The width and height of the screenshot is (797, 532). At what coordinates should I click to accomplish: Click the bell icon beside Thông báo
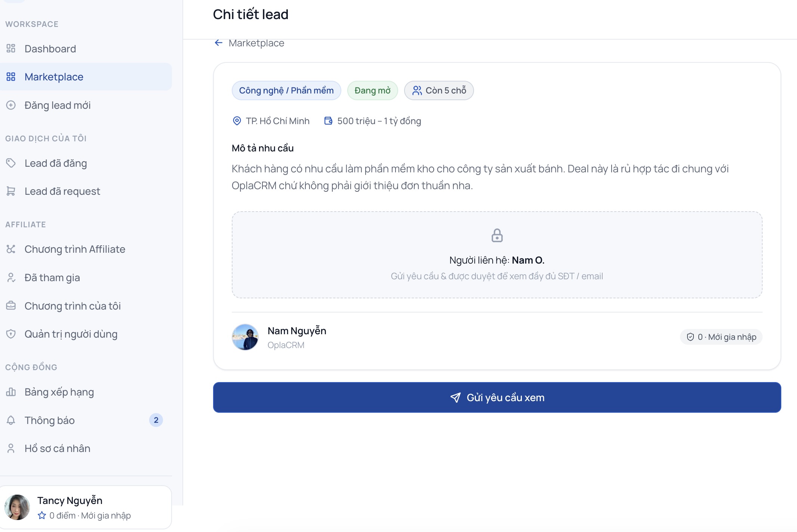pos(11,420)
